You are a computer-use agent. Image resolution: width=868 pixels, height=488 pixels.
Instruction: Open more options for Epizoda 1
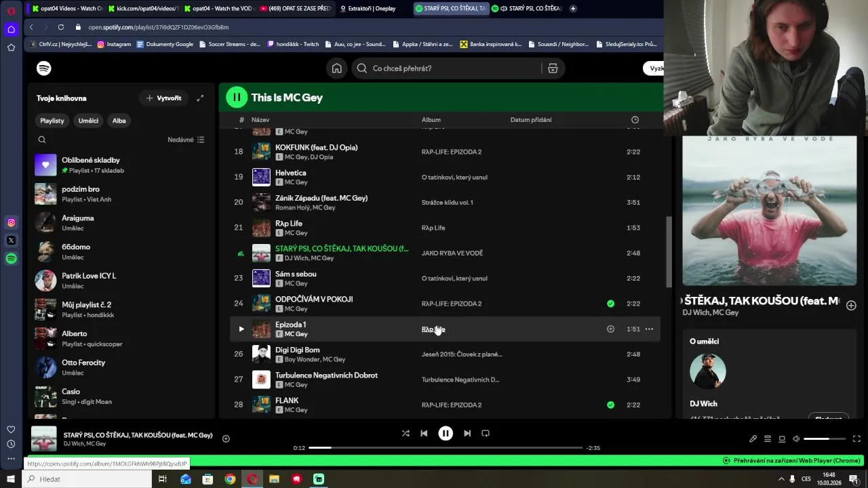tap(649, 329)
